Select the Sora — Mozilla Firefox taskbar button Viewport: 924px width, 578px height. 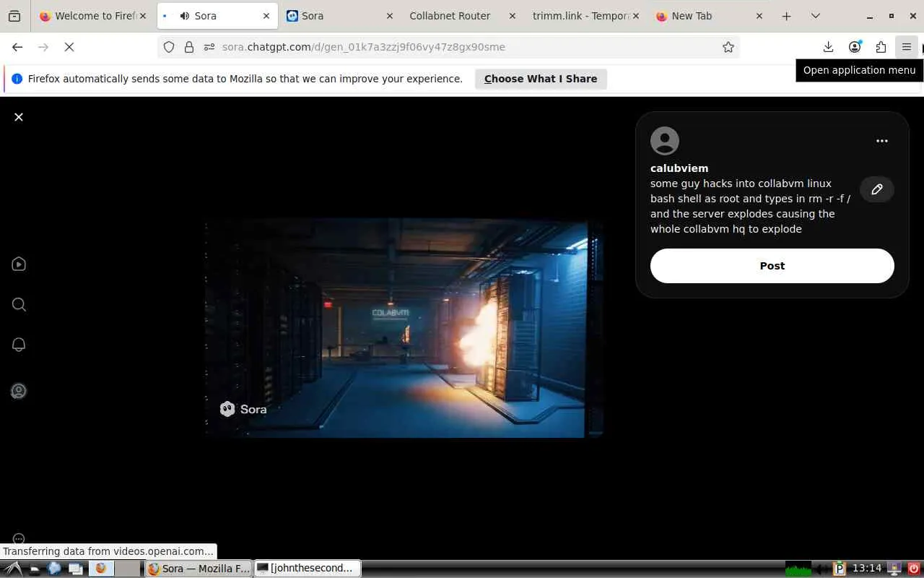[x=199, y=569]
